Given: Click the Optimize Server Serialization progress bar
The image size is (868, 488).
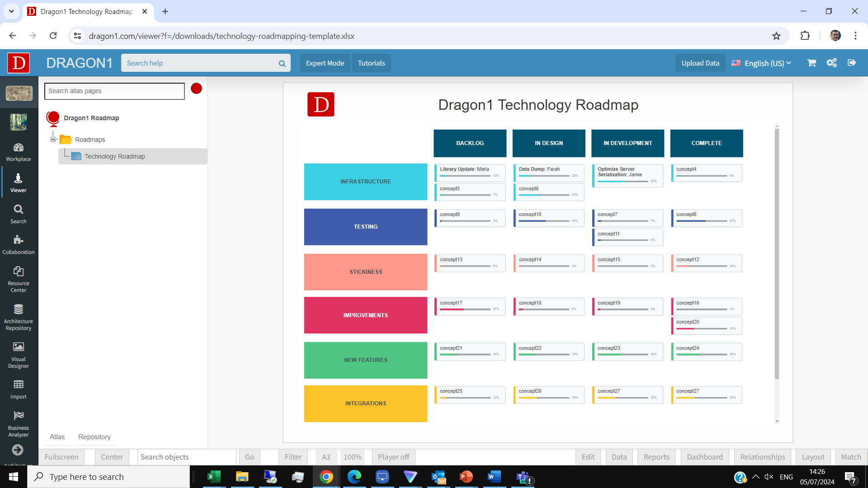Looking at the screenshot, I should [623, 181].
